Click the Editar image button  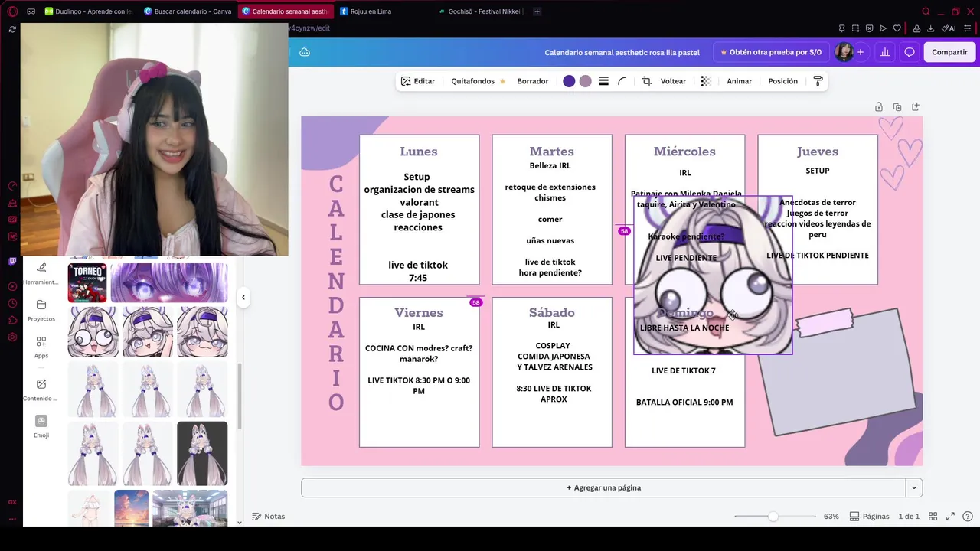click(x=418, y=81)
